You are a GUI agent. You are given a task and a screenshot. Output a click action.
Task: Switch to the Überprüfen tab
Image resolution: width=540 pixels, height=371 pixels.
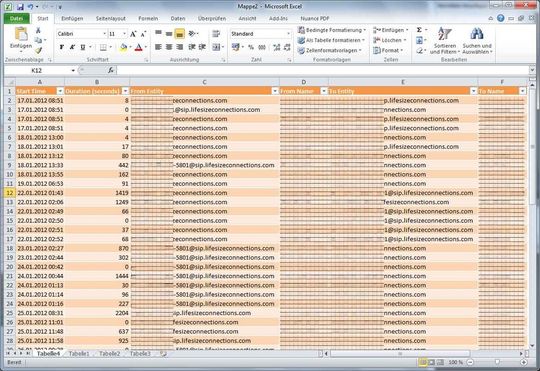212,19
